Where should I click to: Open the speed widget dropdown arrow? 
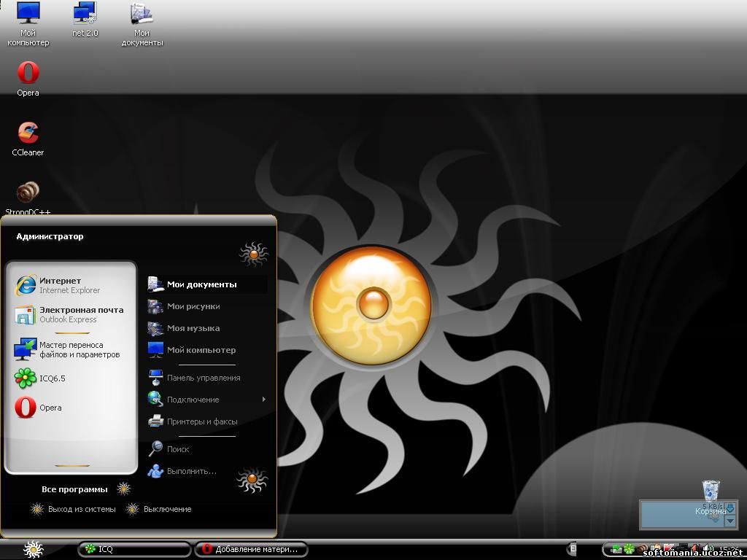(729, 521)
